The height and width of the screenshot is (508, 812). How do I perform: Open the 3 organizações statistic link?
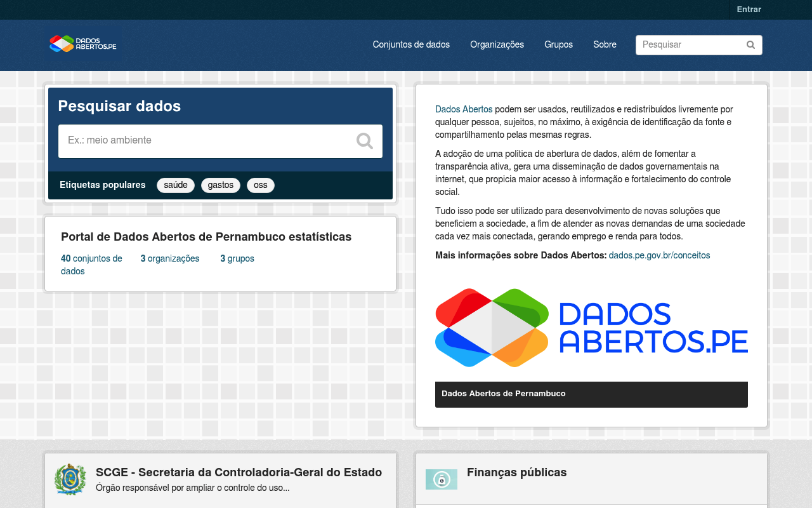pyautogui.click(x=170, y=258)
